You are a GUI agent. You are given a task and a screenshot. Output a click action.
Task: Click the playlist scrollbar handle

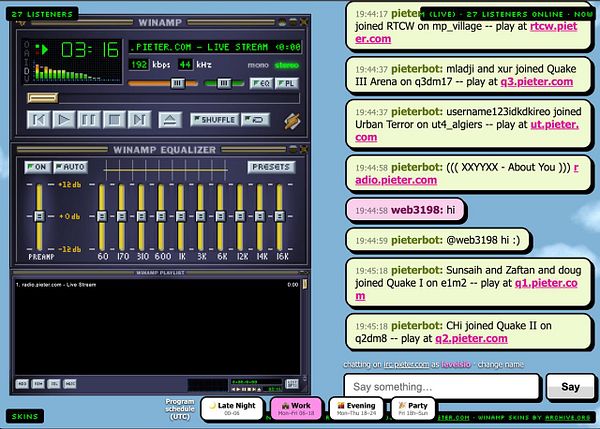pyautogui.click(x=305, y=284)
